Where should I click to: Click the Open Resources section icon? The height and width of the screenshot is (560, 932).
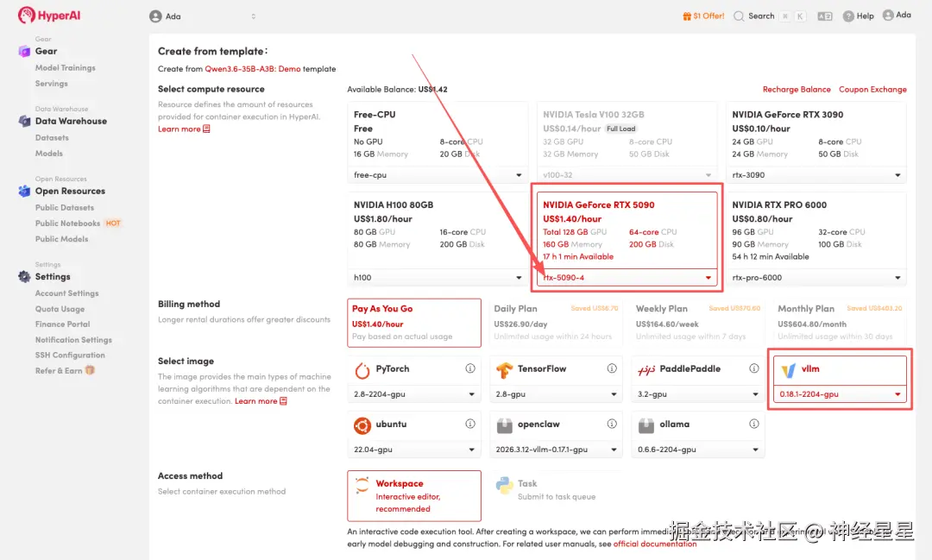[24, 191]
